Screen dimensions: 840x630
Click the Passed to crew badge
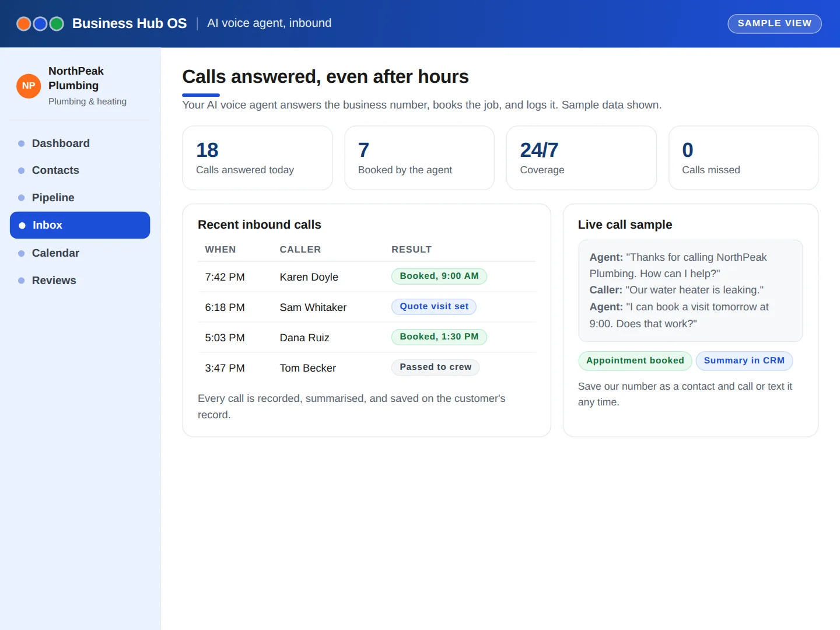(436, 367)
